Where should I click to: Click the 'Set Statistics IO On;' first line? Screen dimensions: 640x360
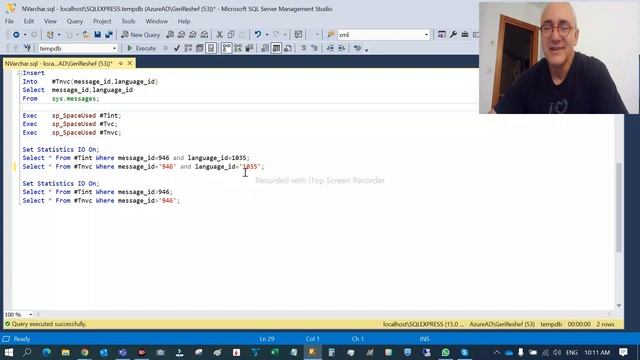pos(61,149)
